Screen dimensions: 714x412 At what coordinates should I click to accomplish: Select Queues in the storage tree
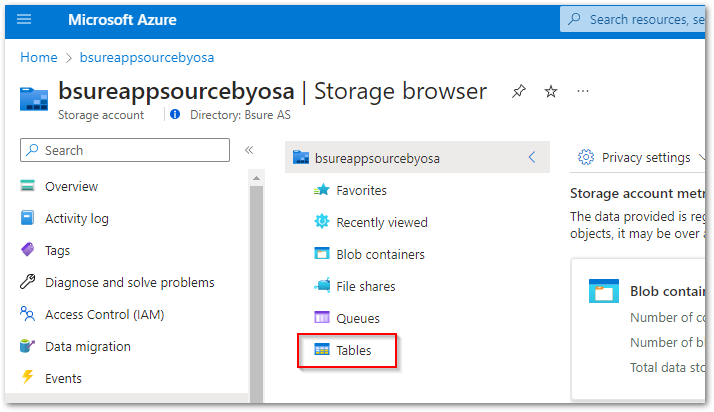pyautogui.click(x=358, y=318)
